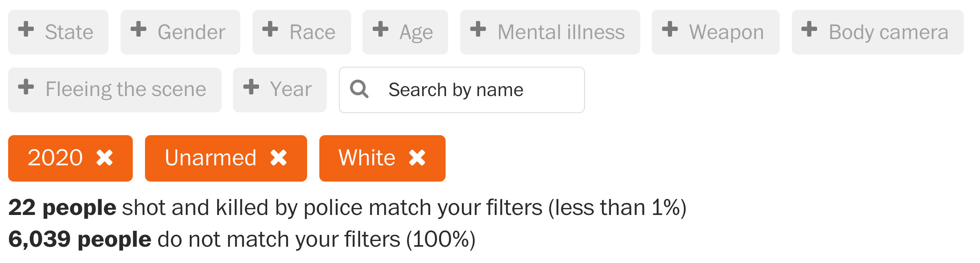Click the orange Unarmed tag label
The image size is (980, 263).
(x=211, y=158)
